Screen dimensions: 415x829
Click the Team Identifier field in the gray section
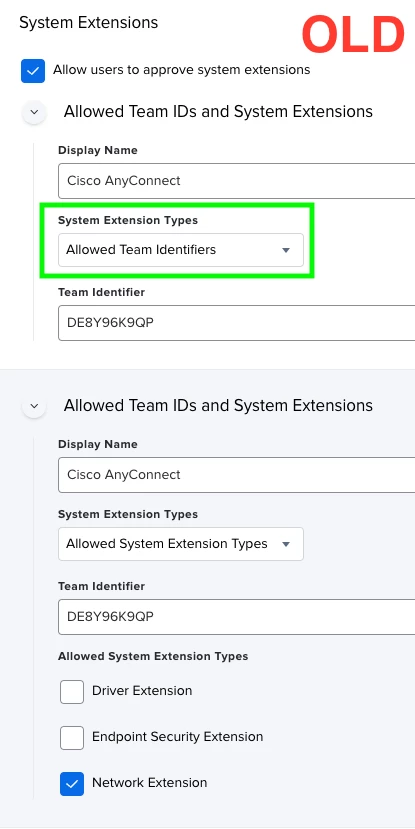point(237,616)
